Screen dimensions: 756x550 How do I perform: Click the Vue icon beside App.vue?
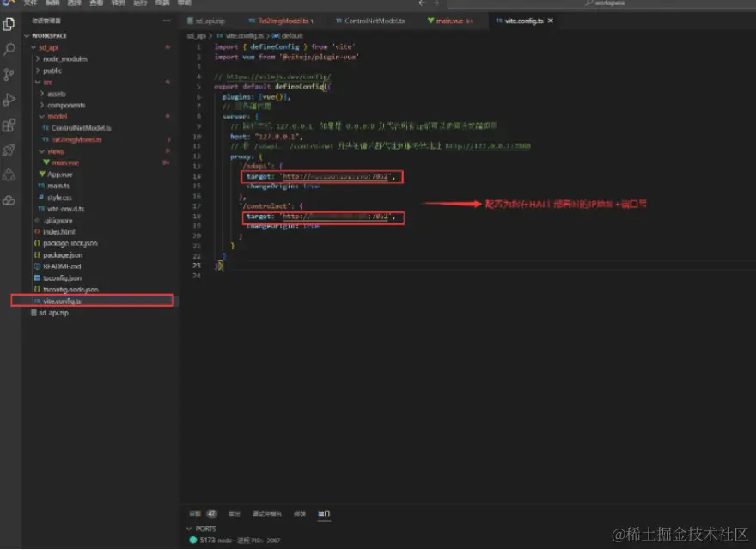tap(42, 174)
